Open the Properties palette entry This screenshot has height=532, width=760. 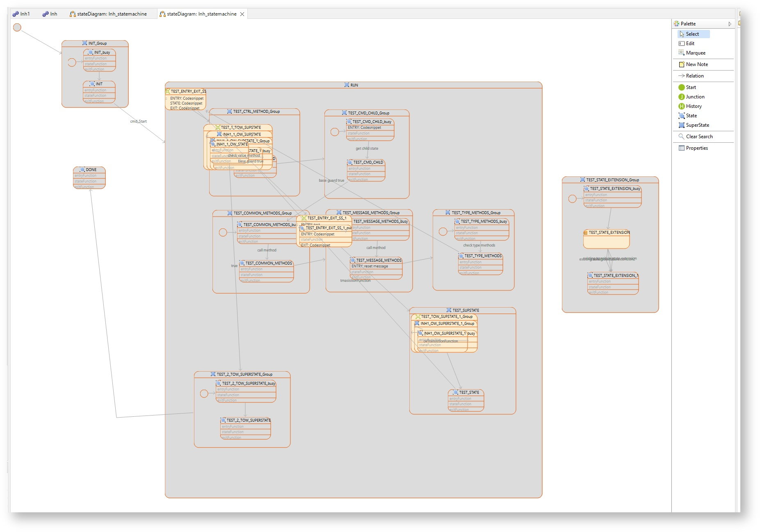(696, 148)
